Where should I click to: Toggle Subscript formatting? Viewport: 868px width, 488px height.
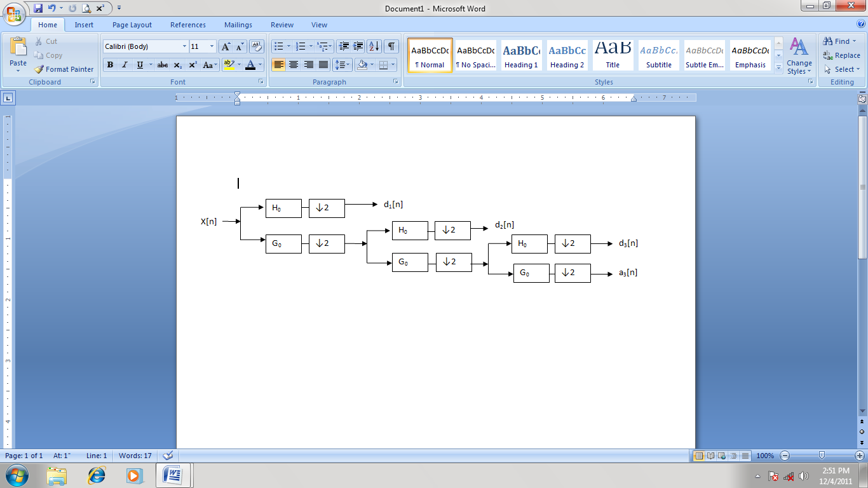click(x=177, y=65)
